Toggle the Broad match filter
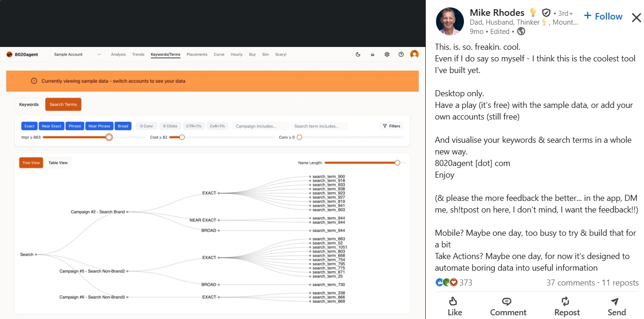644x319 pixels. (123, 126)
